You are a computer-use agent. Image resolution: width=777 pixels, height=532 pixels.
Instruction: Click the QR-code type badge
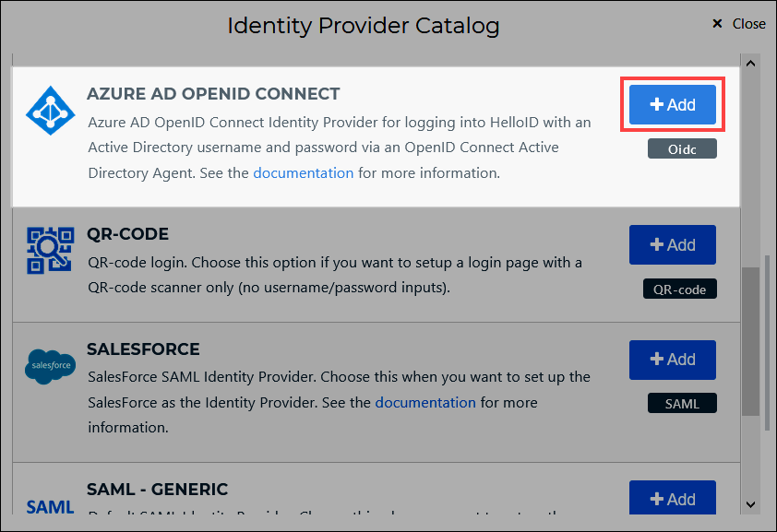679,289
